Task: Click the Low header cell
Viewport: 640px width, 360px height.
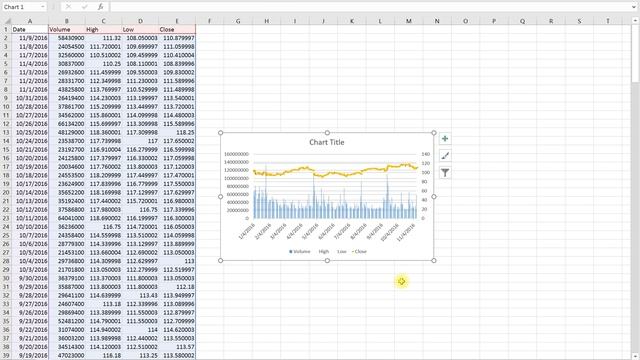Action: click(x=140, y=29)
